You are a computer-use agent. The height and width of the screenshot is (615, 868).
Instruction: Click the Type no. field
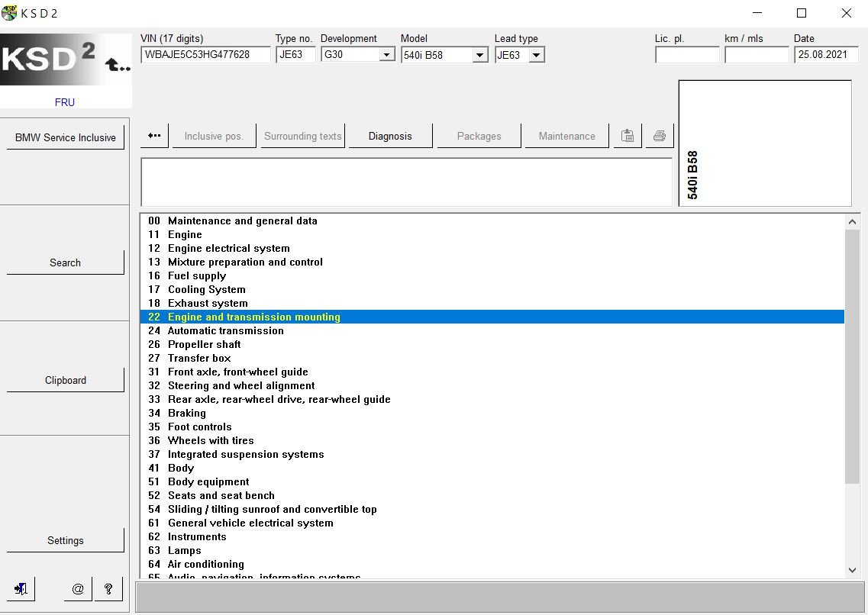pyautogui.click(x=295, y=55)
